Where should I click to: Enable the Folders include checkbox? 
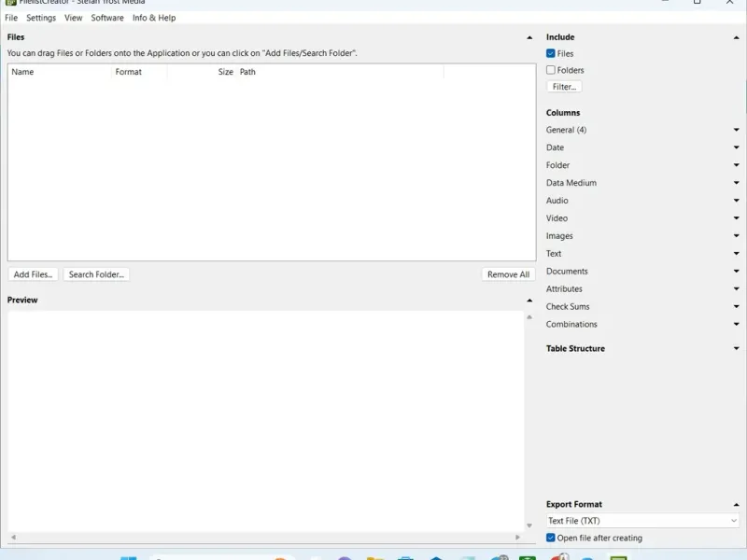(x=551, y=70)
